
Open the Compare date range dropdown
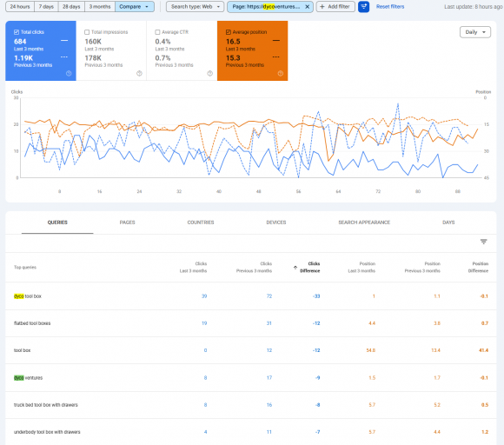pos(135,7)
